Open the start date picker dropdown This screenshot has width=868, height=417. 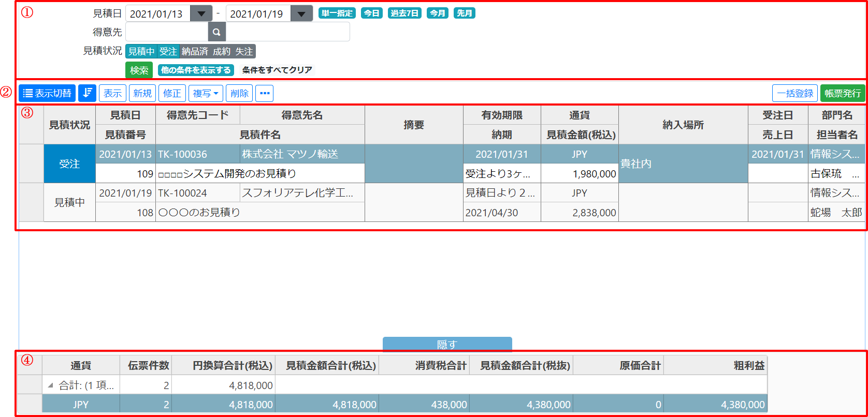tap(201, 14)
